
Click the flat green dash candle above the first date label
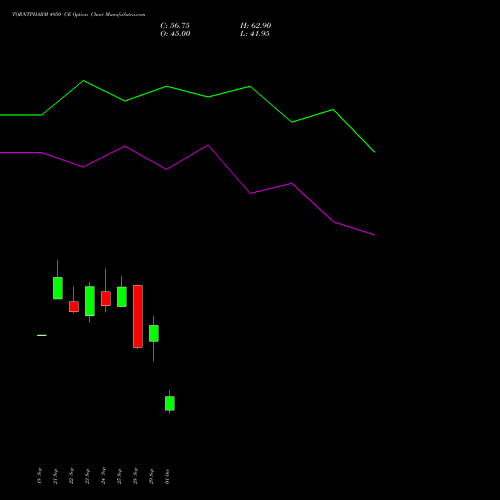42,335
